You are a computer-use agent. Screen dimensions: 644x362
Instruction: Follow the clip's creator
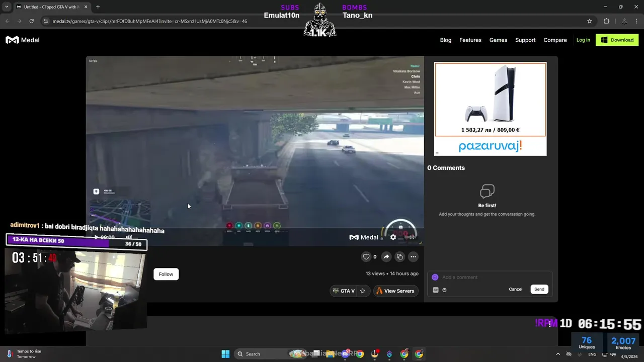(x=166, y=274)
